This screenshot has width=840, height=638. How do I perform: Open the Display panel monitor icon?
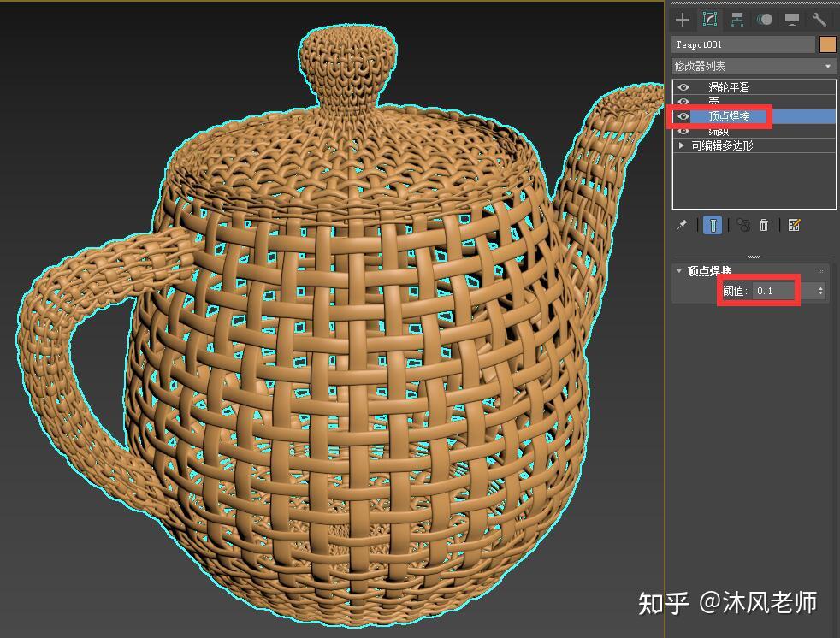click(x=792, y=20)
